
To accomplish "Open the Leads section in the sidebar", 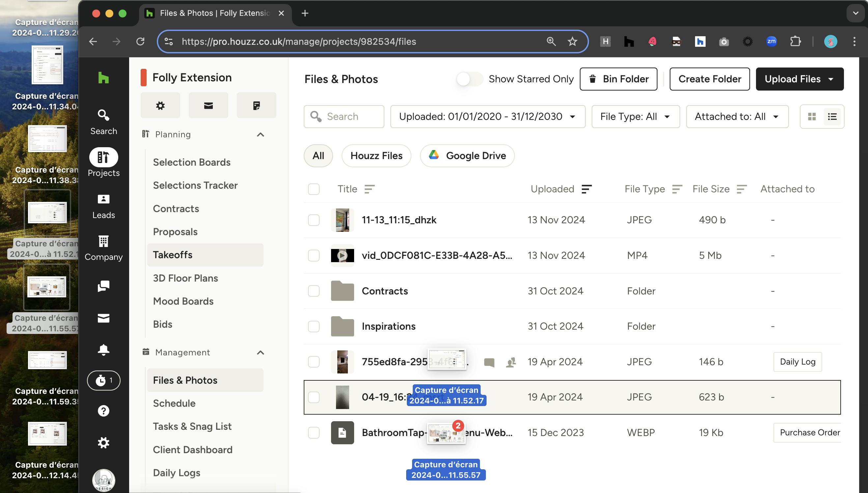I will 103,205.
